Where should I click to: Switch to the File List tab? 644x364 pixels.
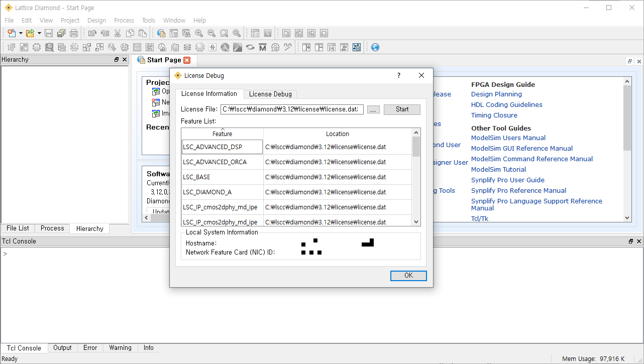coord(18,228)
